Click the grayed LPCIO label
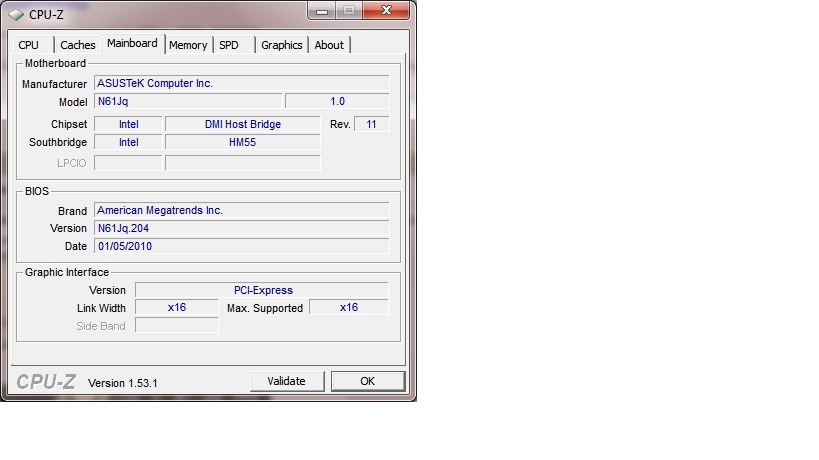The height and width of the screenshot is (460, 819). click(72, 163)
